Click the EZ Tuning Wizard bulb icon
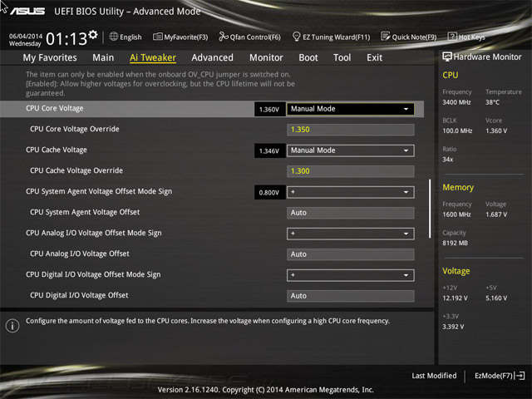 [x=296, y=37]
